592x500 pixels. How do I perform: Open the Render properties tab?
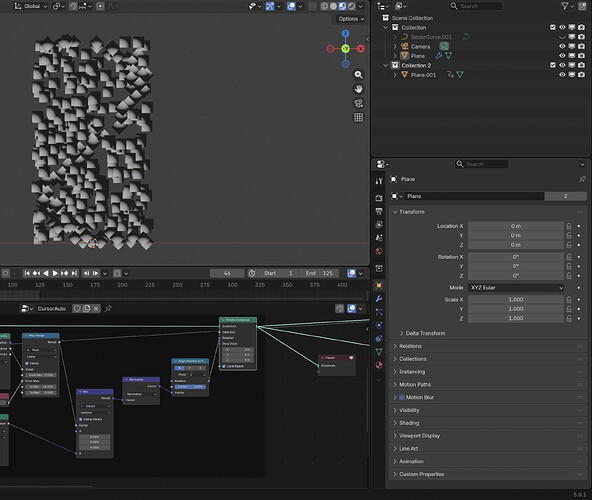[379, 198]
